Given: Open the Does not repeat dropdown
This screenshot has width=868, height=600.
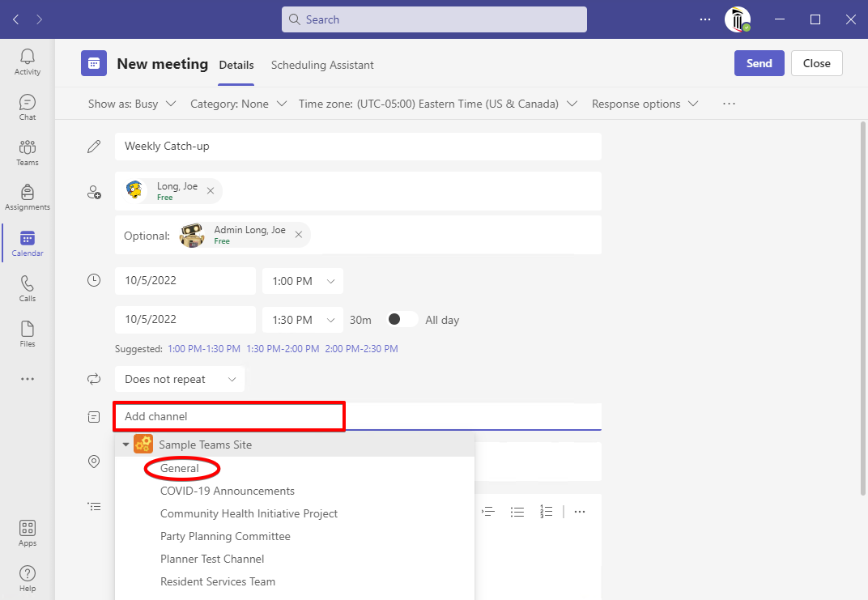Looking at the screenshot, I should [x=179, y=379].
